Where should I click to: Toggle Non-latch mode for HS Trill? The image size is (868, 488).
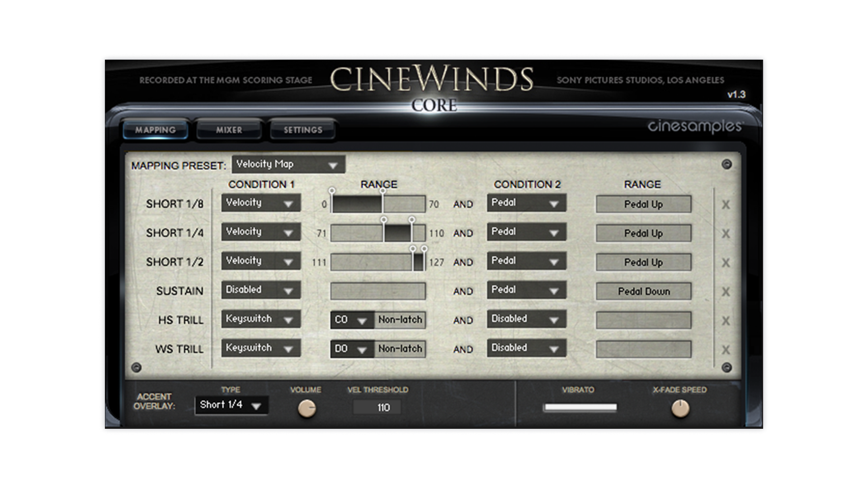400,320
